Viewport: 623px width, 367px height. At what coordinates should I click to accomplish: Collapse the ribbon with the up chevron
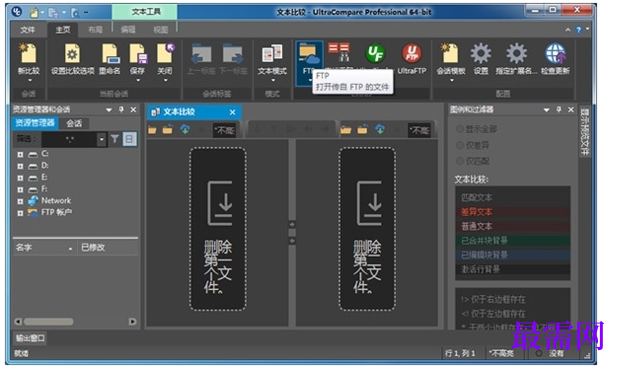tap(568, 30)
